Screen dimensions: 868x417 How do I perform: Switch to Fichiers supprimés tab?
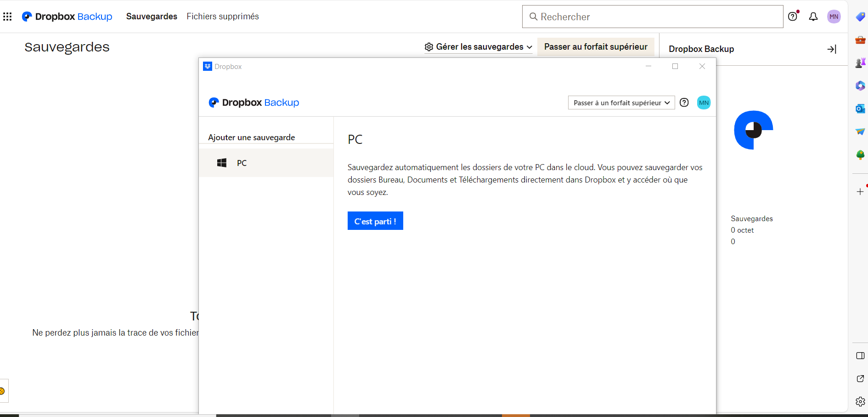[x=223, y=17]
